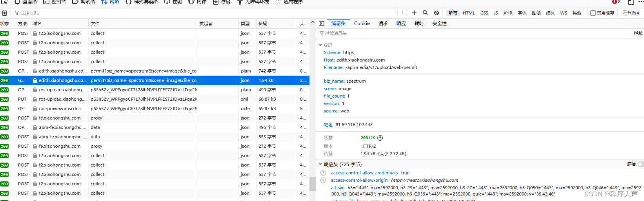Click the https://creator.xiaohongshu.com header value
The width and height of the screenshot is (644, 201).
click(x=424, y=180)
